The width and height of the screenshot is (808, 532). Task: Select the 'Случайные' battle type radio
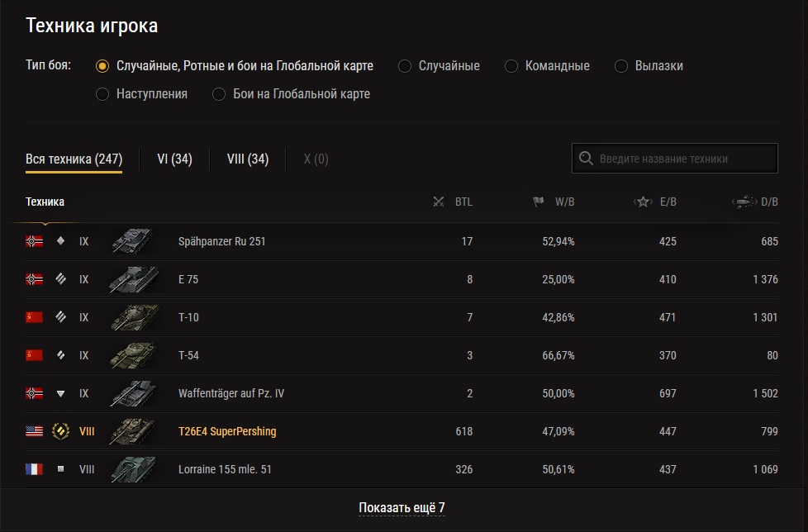coord(405,66)
